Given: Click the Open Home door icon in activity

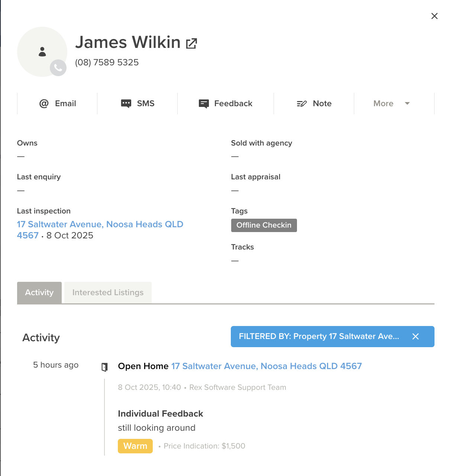Looking at the screenshot, I should pos(104,367).
